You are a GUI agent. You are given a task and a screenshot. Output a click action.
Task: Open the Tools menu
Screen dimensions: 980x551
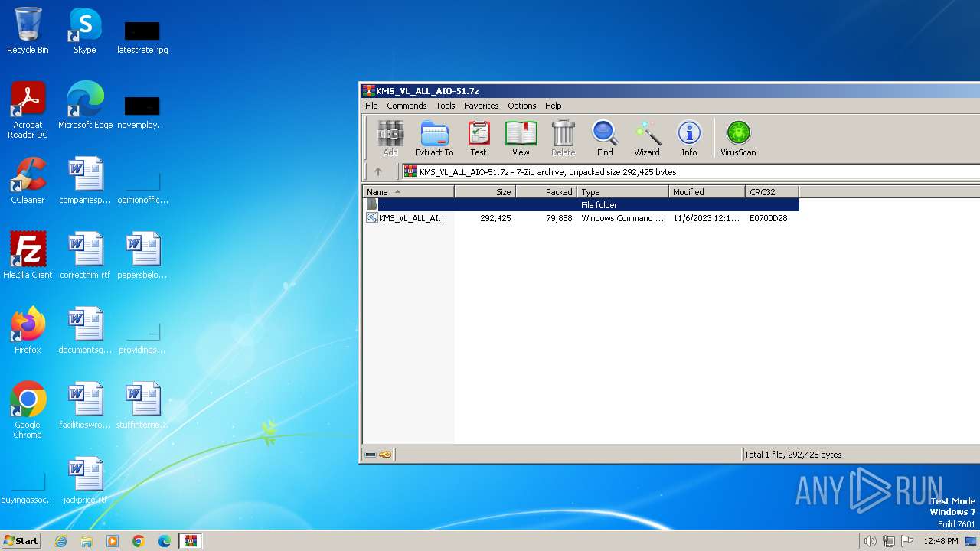point(446,106)
